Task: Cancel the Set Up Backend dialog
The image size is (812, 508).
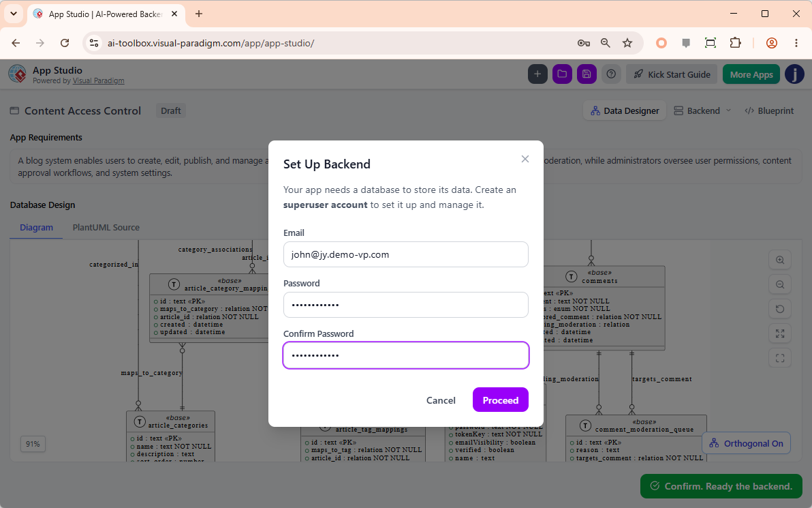Action: 441,400
